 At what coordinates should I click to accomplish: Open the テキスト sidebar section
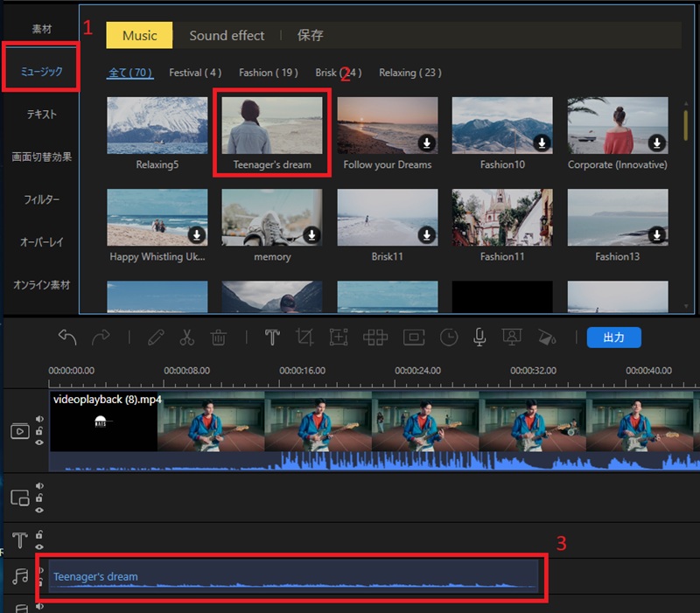pyautogui.click(x=41, y=115)
